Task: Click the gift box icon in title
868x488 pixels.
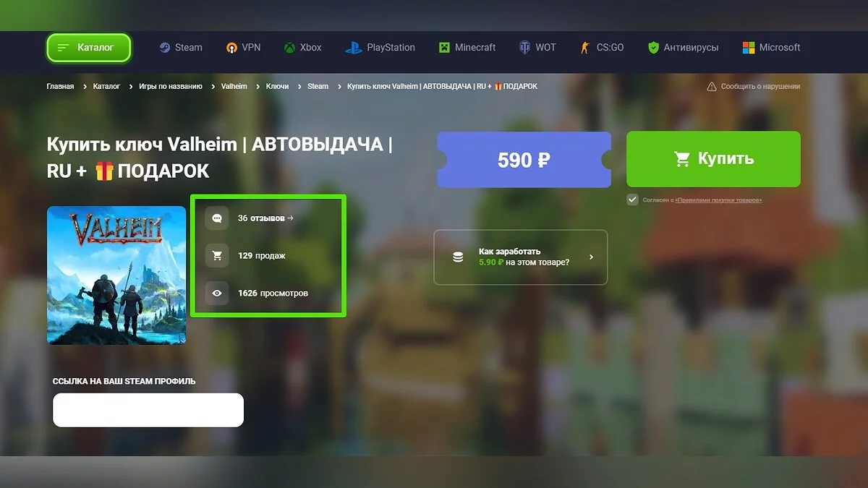Action: click(x=104, y=171)
